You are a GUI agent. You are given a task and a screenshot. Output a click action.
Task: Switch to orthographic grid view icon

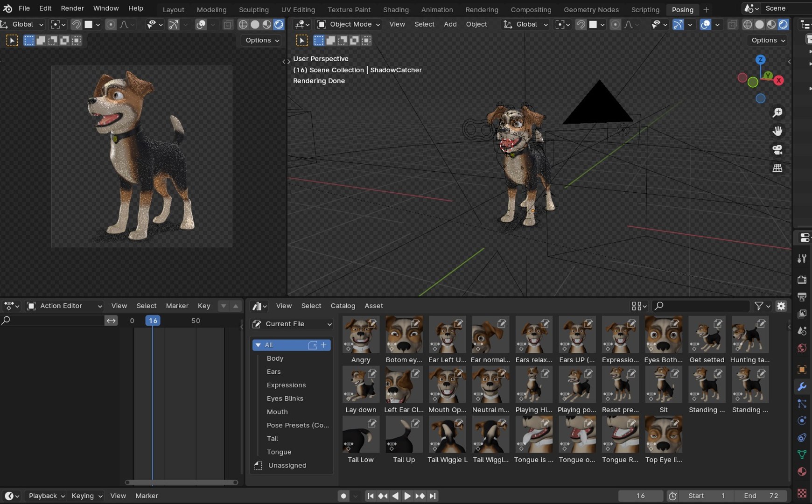(777, 168)
